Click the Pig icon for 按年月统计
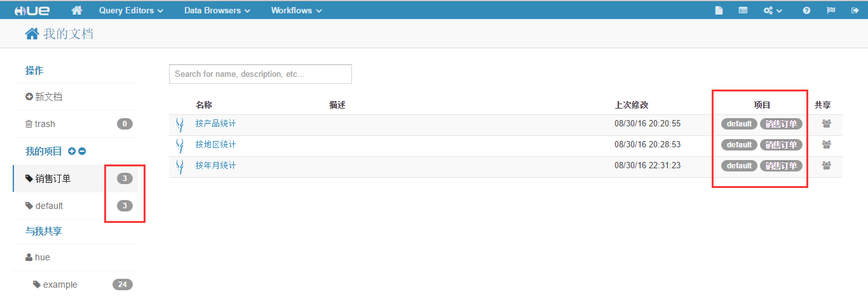Screen dimensions: 868x308 tap(180, 166)
